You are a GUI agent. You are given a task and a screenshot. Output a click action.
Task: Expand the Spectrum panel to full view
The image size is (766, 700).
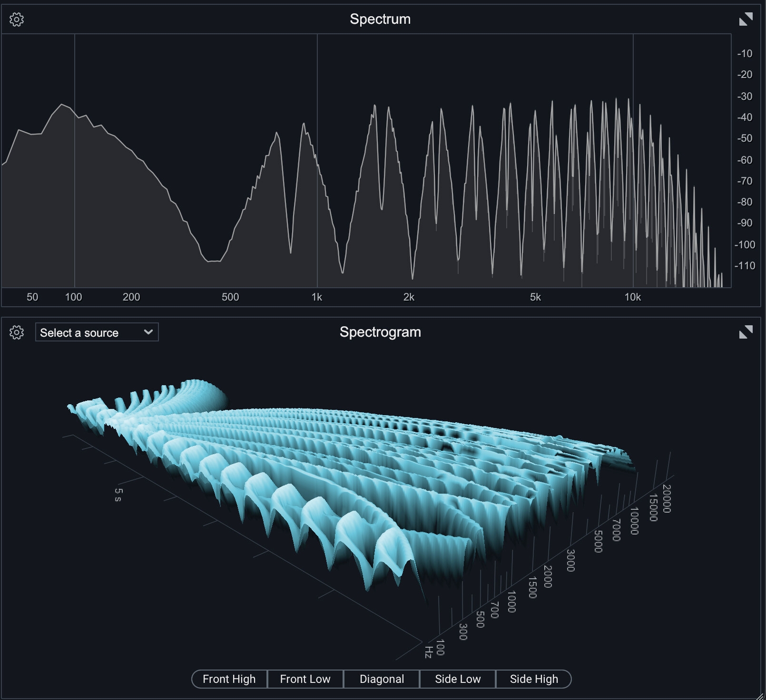(746, 19)
